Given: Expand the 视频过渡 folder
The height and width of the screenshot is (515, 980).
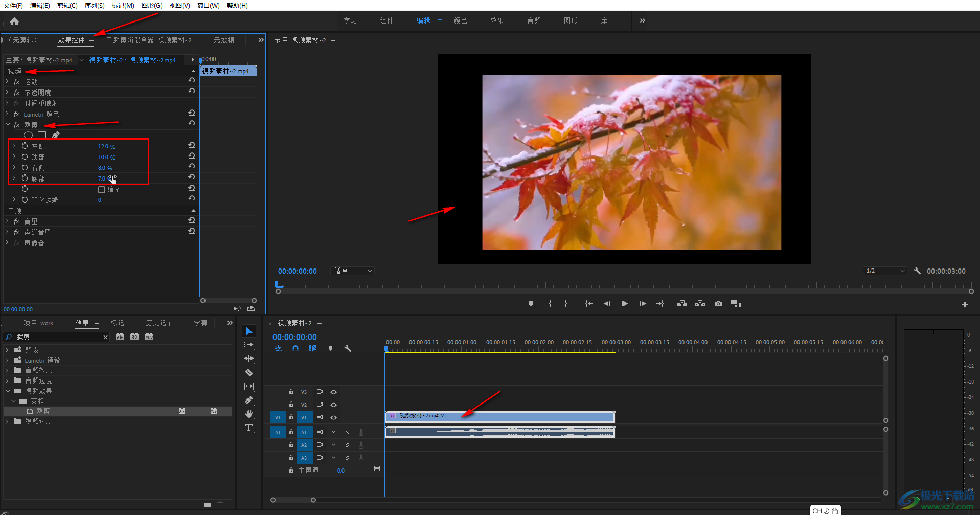Looking at the screenshot, I should (x=7, y=421).
